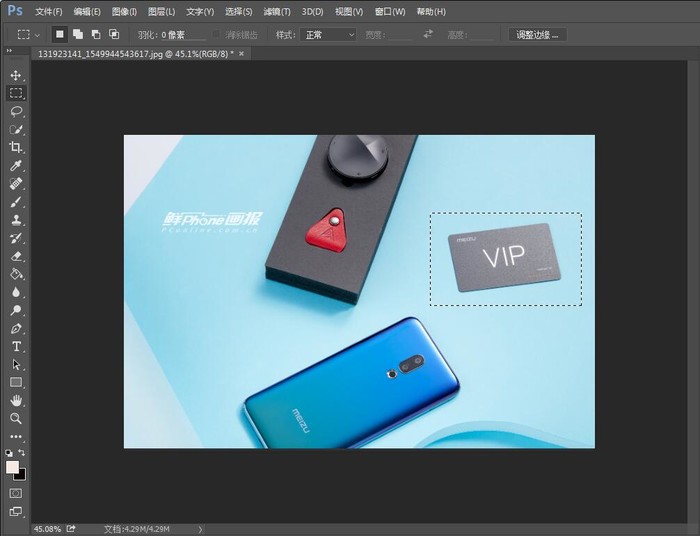This screenshot has width=700, height=536.
Task: Expand the toolbar double-arrow
Action: click(x=9, y=51)
